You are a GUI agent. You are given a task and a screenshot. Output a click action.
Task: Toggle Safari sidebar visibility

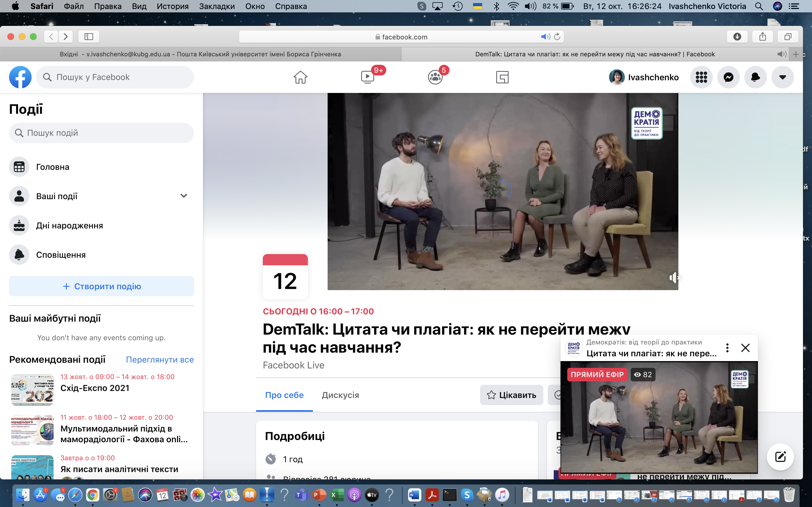pos(89,37)
